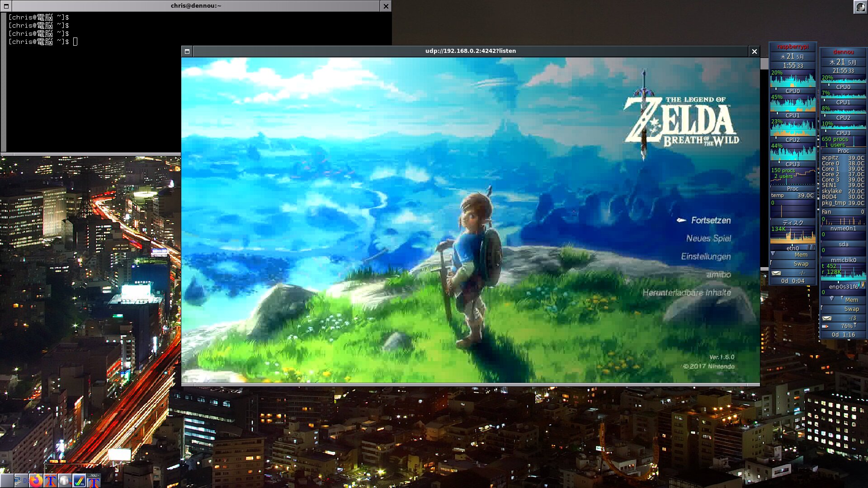Open the udp stream window menu button
868x488 pixels.
[187, 51]
